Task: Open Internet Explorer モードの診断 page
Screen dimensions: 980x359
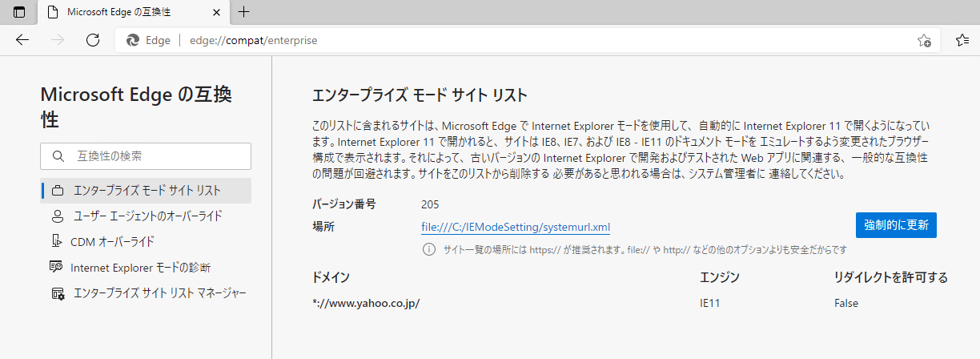Action: (x=146, y=267)
